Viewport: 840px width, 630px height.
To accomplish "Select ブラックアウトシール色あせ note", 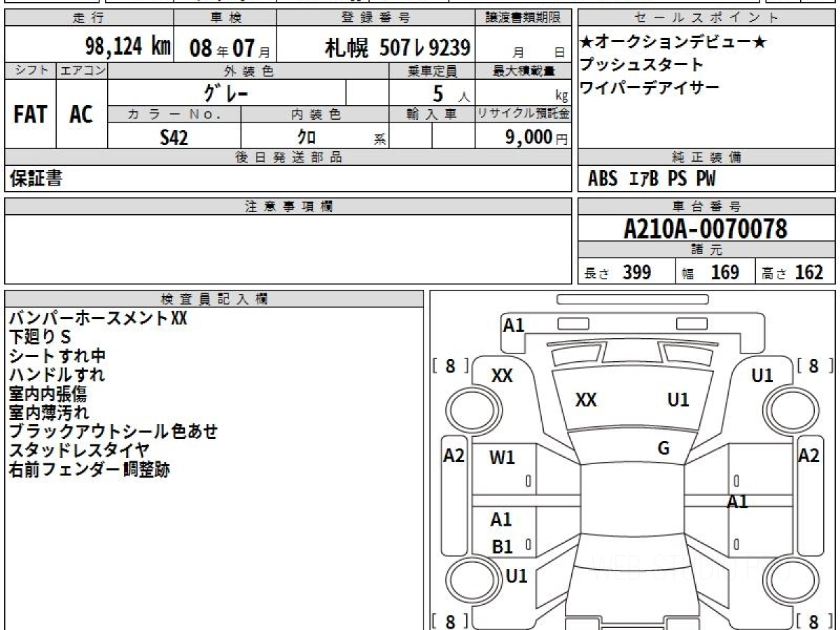I will (113, 432).
